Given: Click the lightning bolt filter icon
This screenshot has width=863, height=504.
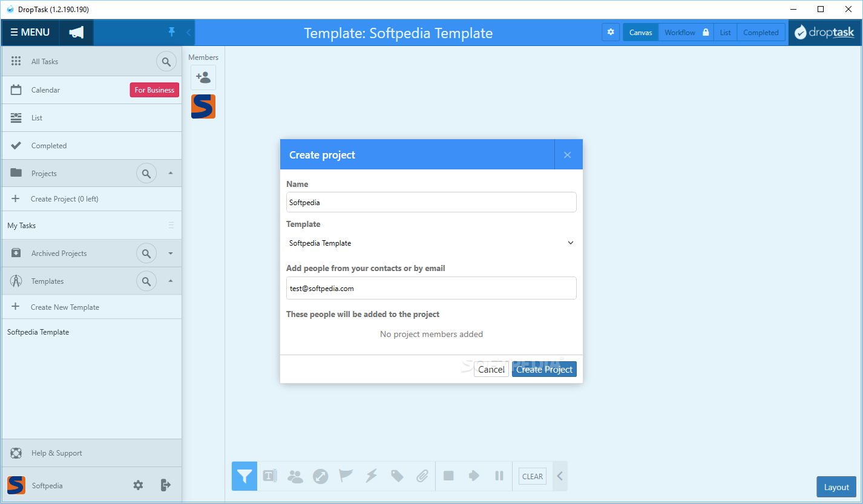Looking at the screenshot, I should coord(372,476).
